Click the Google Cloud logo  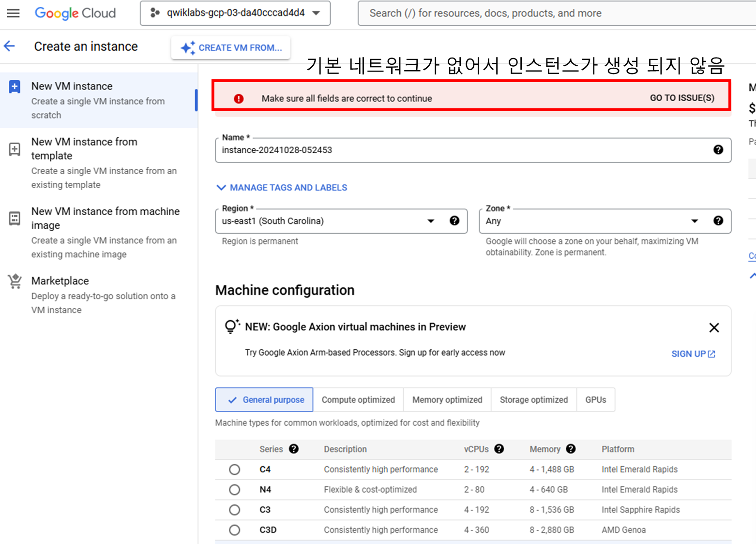75,13
